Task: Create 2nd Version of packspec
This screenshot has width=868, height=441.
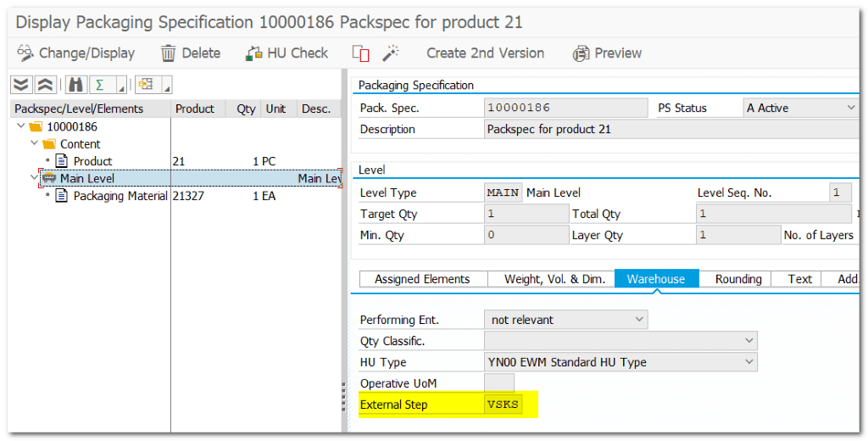Action: (x=485, y=53)
